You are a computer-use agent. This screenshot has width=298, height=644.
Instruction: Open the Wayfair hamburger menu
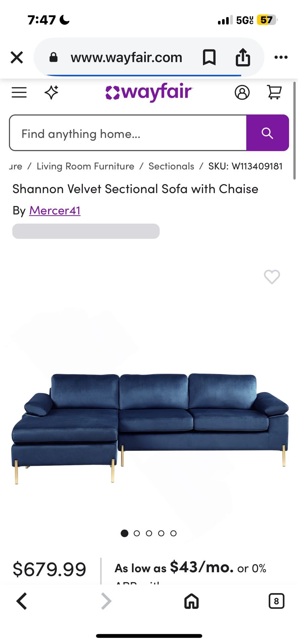[19, 93]
